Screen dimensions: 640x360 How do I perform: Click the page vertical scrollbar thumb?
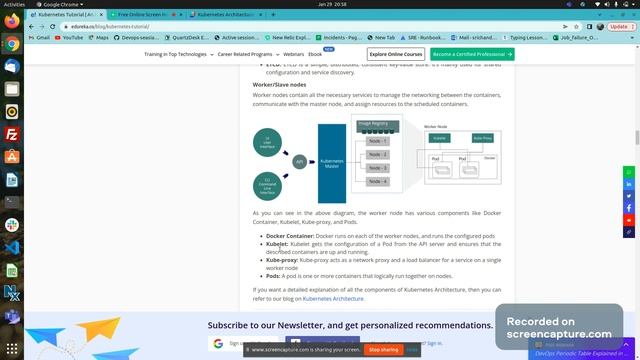click(x=637, y=137)
